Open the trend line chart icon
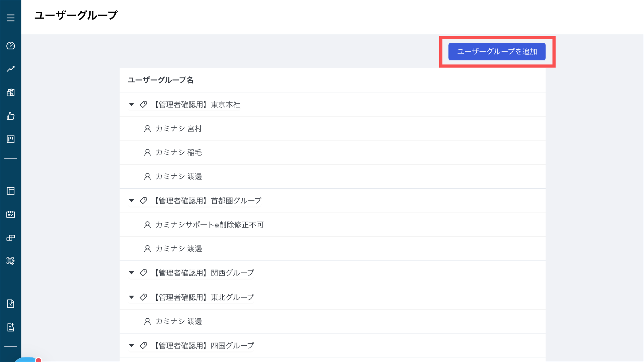 pos(11,69)
